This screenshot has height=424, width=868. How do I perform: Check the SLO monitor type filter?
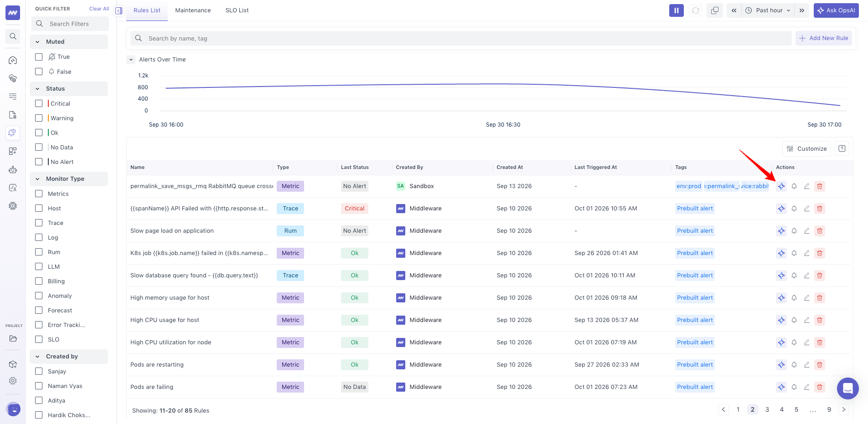39,339
